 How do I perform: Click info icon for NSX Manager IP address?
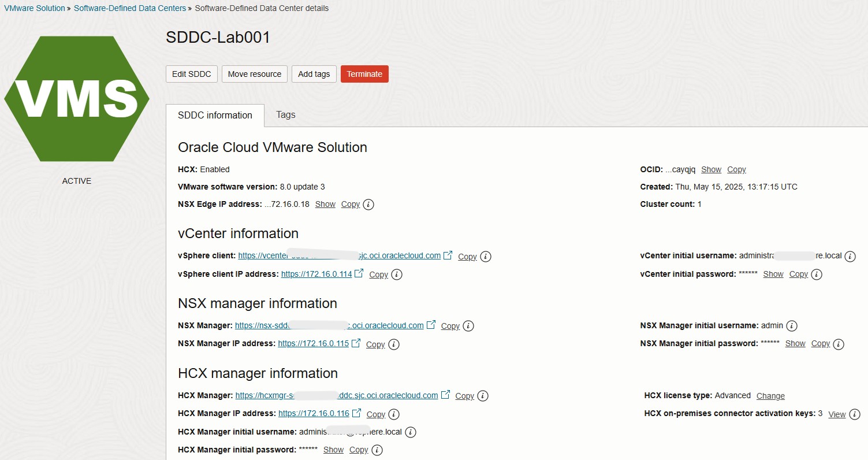394,344
